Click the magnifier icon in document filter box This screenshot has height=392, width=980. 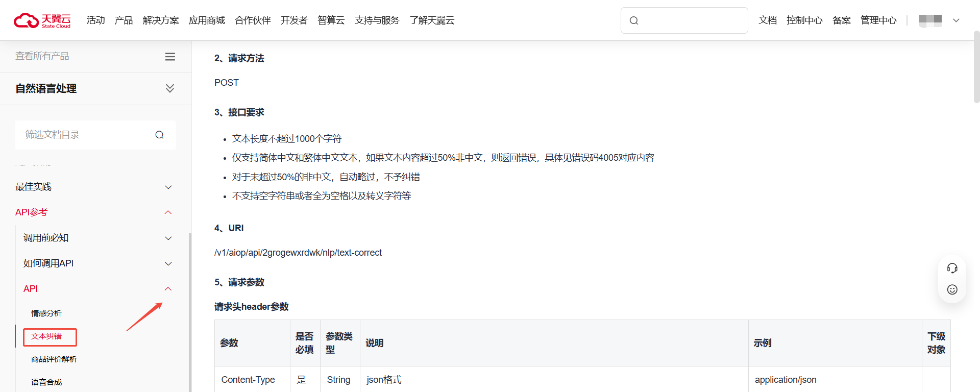click(x=159, y=135)
